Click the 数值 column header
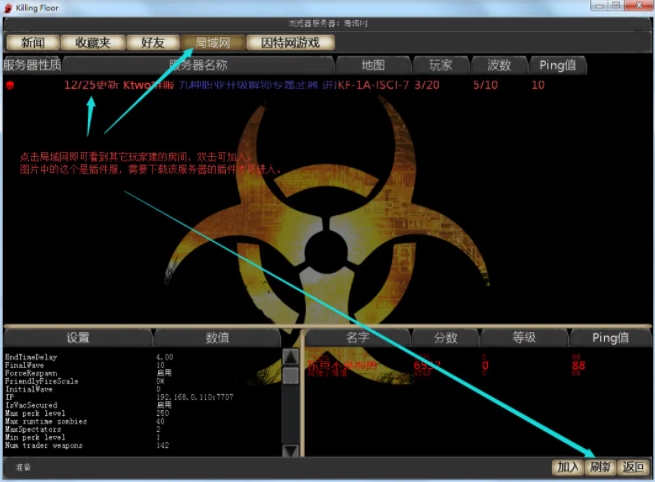This screenshot has width=655, height=482. click(217, 337)
